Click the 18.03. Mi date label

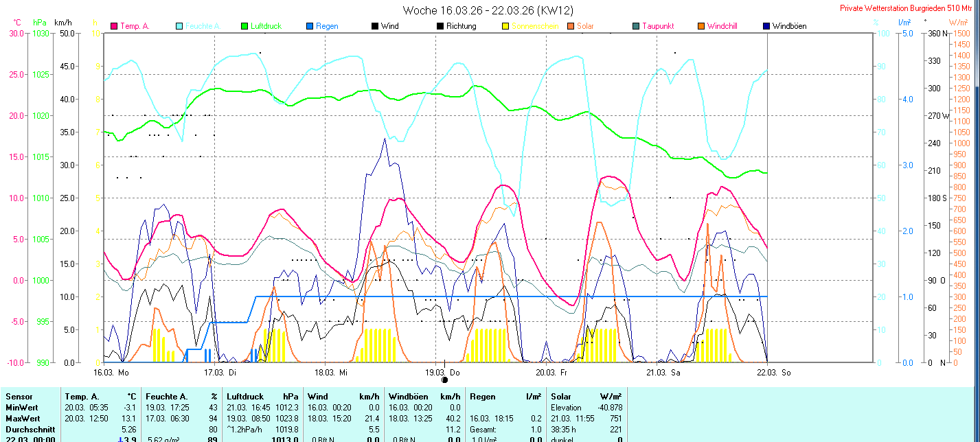click(331, 372)
